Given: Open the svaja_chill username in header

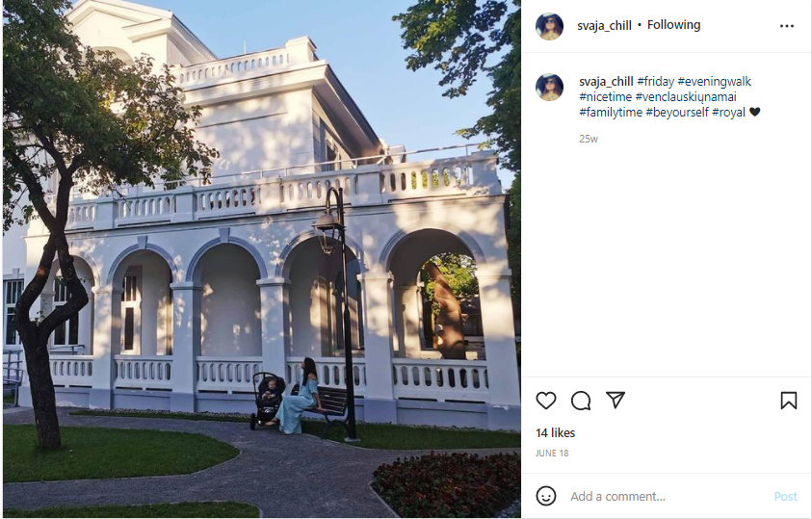Looking at the screenshot, I should tap(604, 25).
